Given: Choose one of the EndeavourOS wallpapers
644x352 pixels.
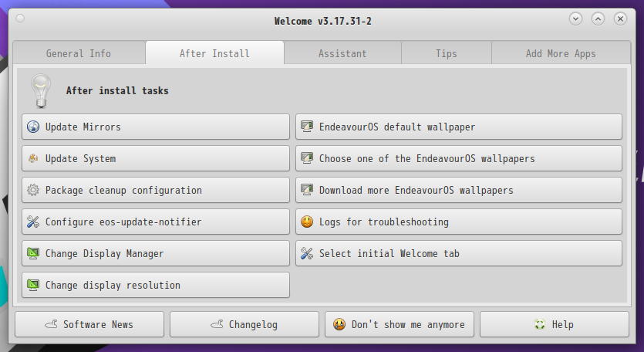Looking at the screenshot, I should point(459,158).
